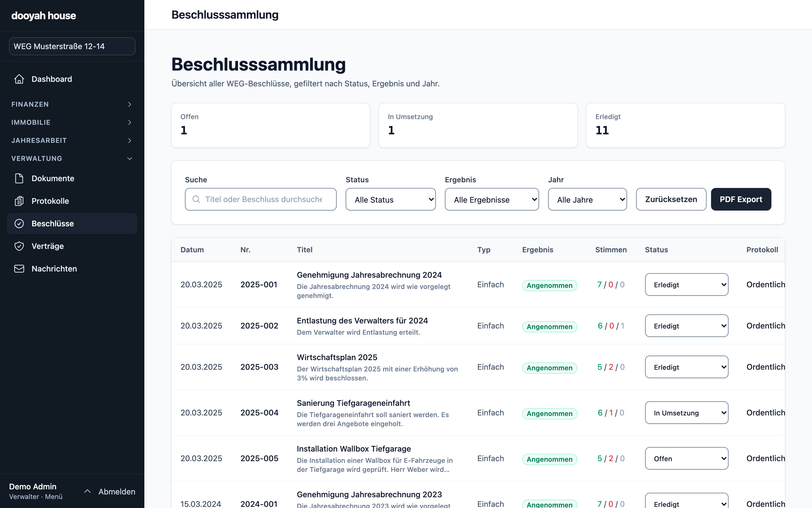Click the WEG Musterstraße 12-14 property selector
The height and width of the screenshot is (508, 812).
click(72, 46)
